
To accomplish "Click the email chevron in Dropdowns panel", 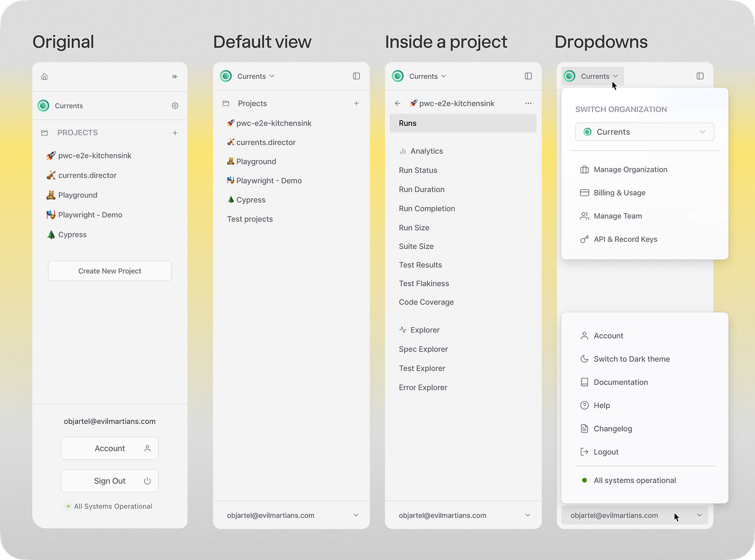I will 699,515.
